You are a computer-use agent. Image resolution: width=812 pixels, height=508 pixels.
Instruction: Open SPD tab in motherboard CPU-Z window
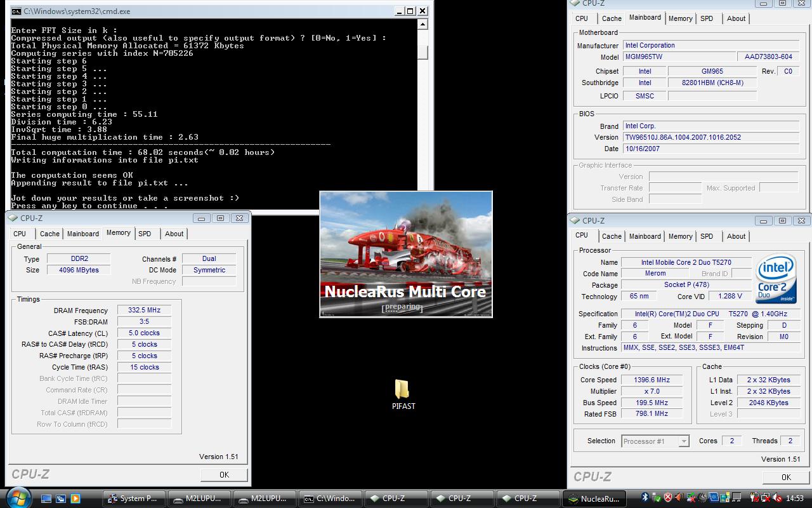tap(707, 18)
